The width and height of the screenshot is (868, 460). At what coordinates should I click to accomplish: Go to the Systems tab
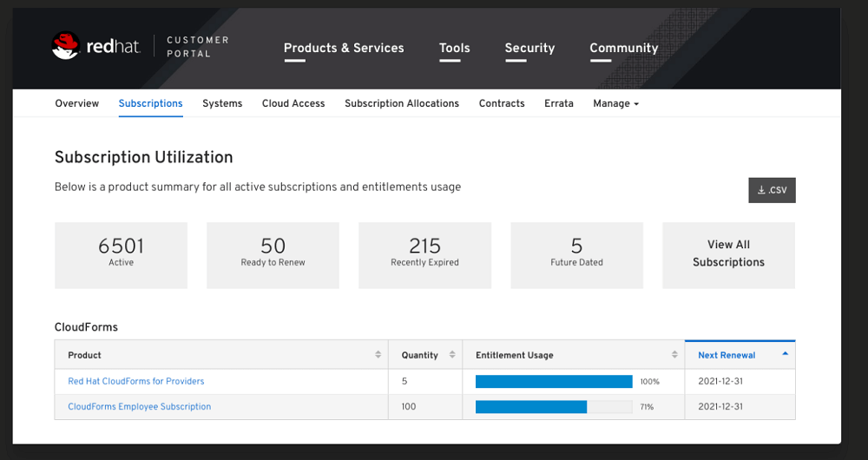[x=222, y=103]
